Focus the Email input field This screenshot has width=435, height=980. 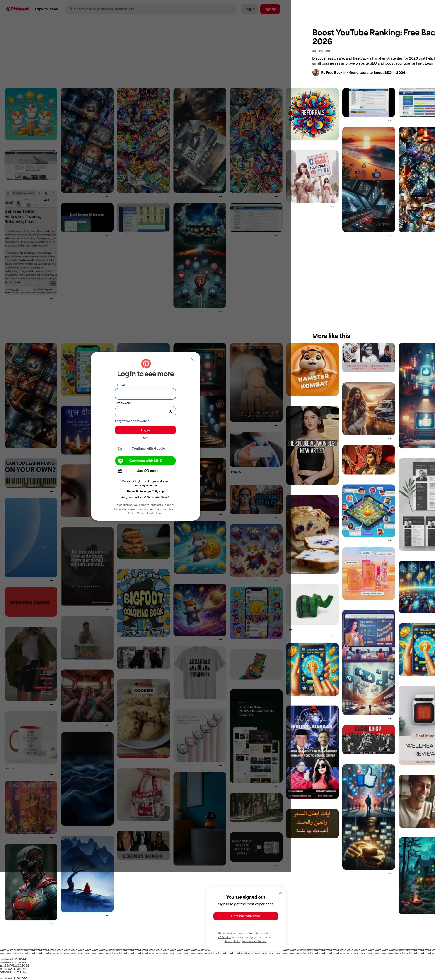click(x=145, y=394)
